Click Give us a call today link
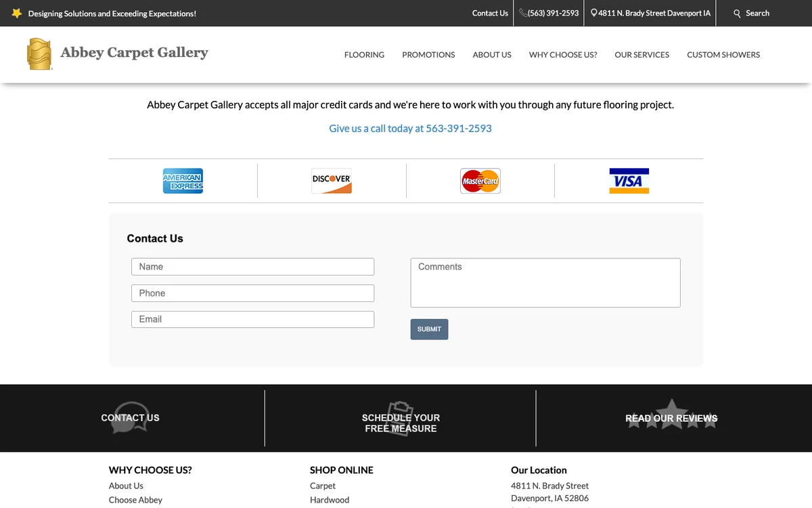Image resolution: width=812 pixels, height=508 pixels. 410,128
